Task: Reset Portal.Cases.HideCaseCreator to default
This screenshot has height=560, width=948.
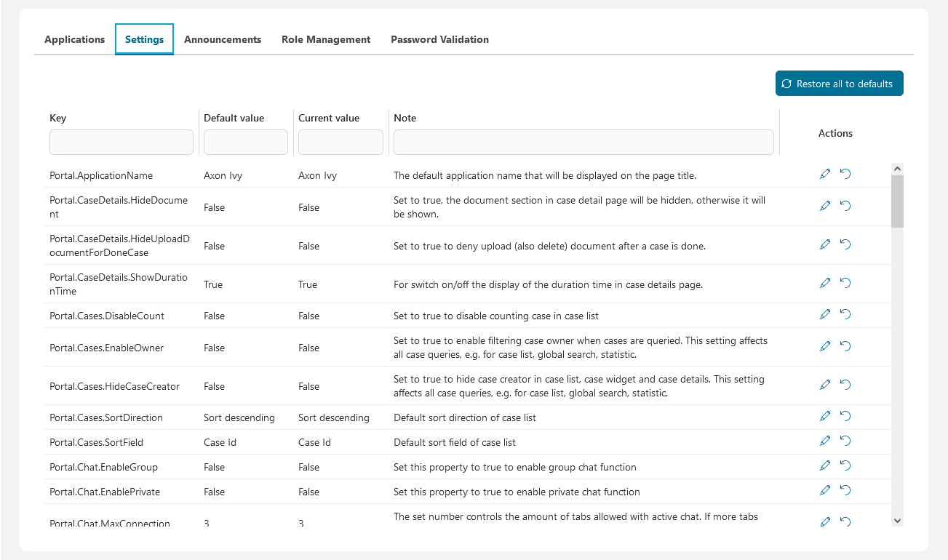Action: [x=845, y=385]
